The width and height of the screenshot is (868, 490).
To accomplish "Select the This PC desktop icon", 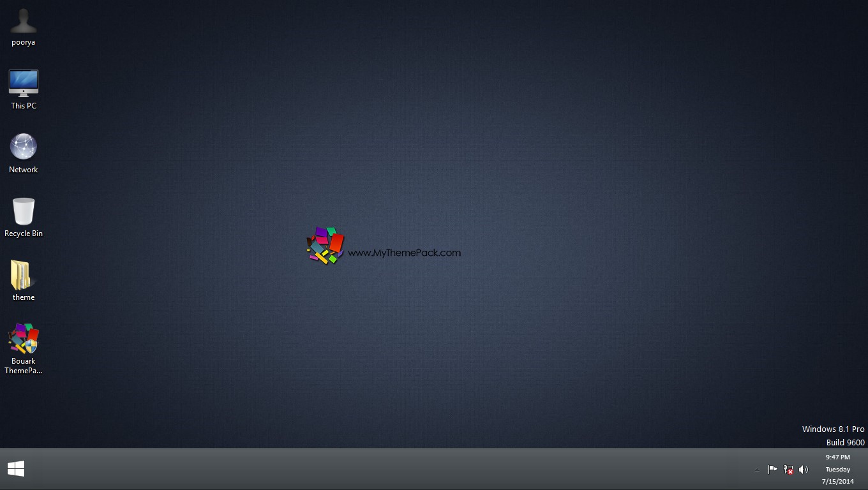I will (x=24, y=84).
